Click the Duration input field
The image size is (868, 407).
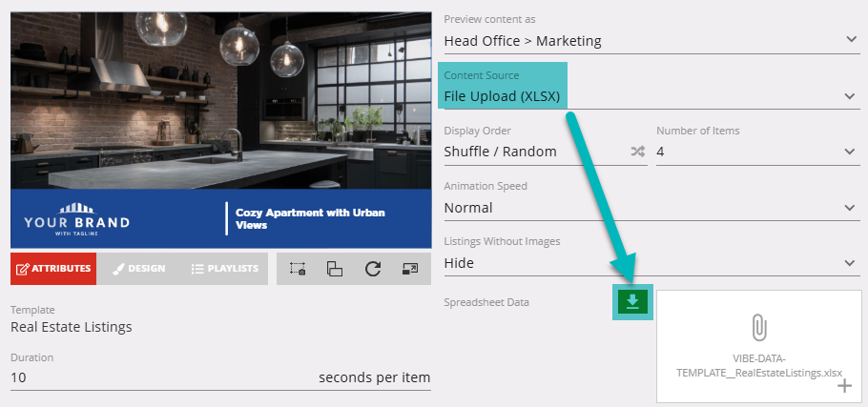[153, 377]
